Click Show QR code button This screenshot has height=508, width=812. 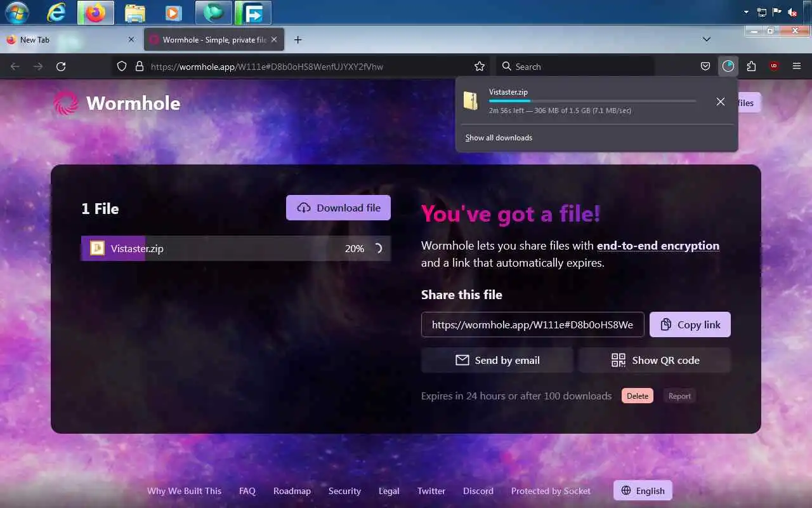[655, 360]
